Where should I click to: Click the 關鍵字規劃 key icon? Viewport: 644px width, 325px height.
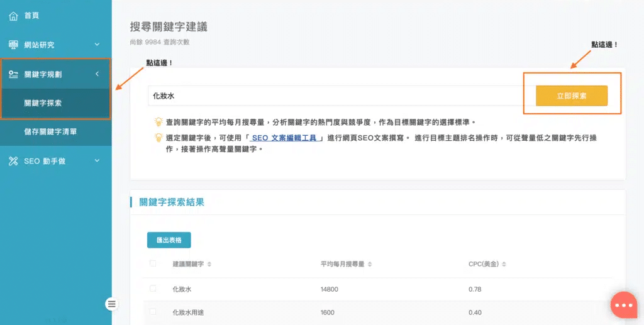[13, 74]
